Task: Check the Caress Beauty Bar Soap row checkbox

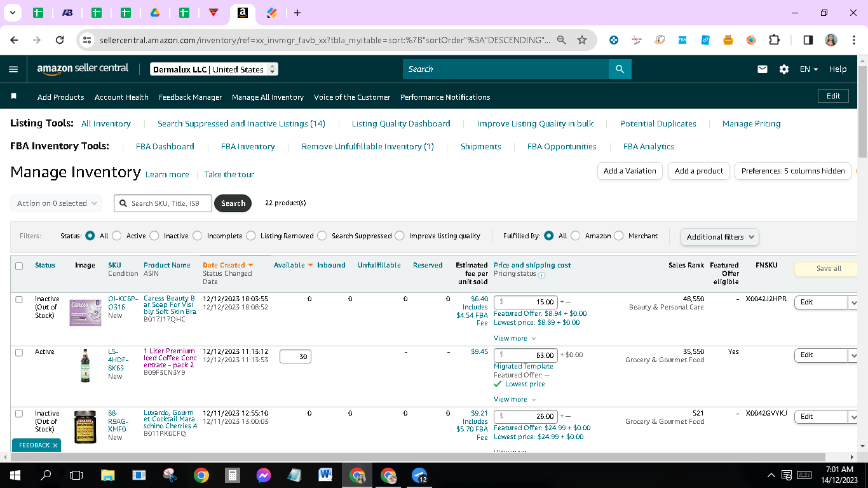Action: point(19,299)
